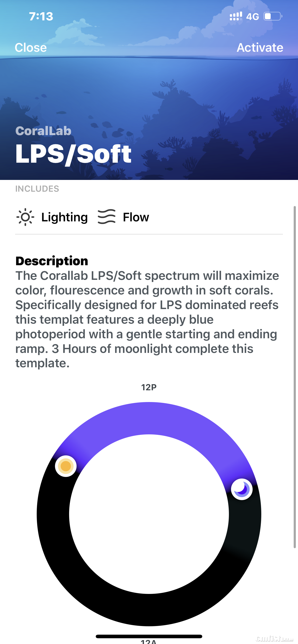
Task: Tap the Flow waves icon
Action: (107, 217)
